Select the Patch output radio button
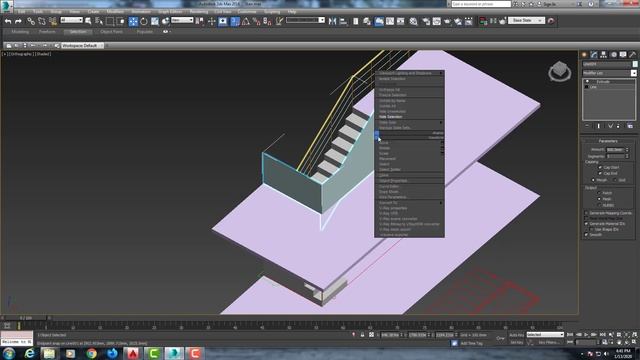Image resolution: width=640 pixels, height=360 pixels. [599, 193]
